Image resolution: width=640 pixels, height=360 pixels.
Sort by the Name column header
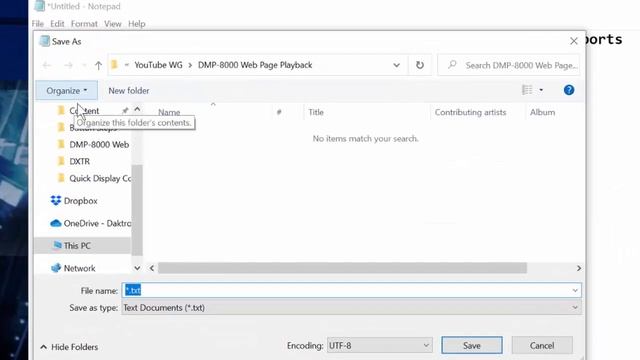(x=169, y=112)
